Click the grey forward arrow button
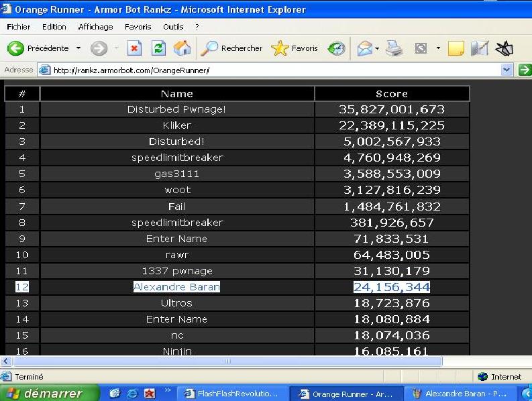532x401 pixels. pyautogui.click(x=99, y=48)
